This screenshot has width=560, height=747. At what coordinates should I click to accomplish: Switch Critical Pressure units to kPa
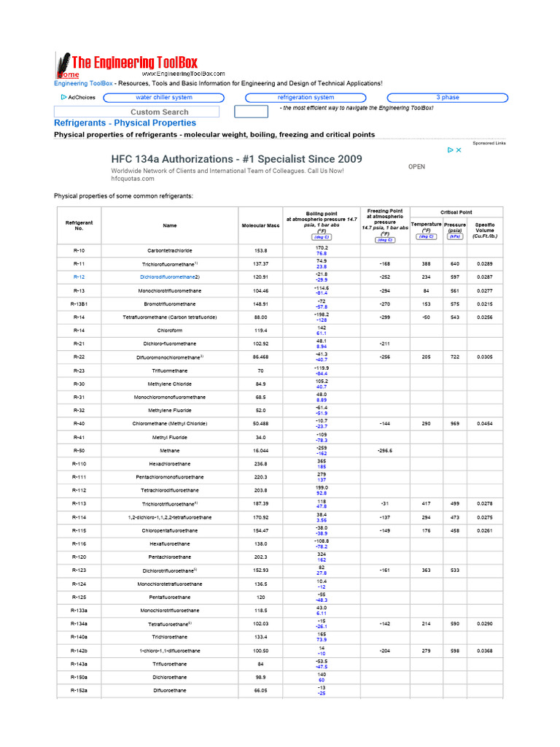point(455,236)
